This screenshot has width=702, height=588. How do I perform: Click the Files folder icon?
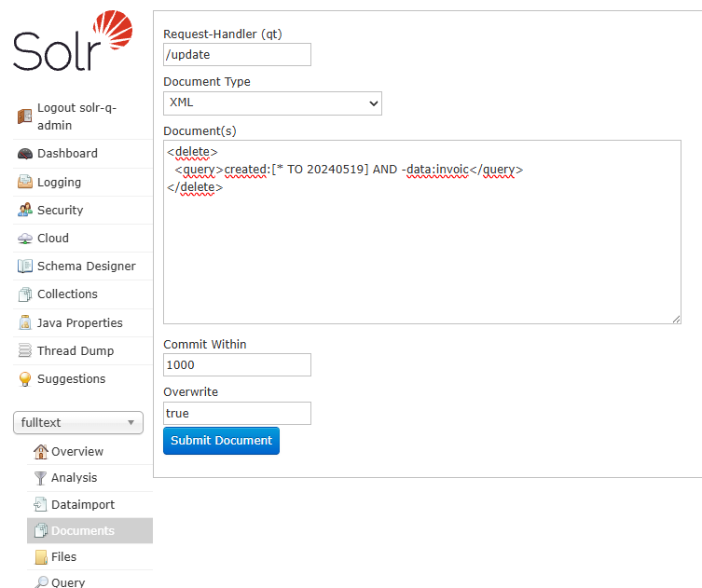tap(41, 557)
